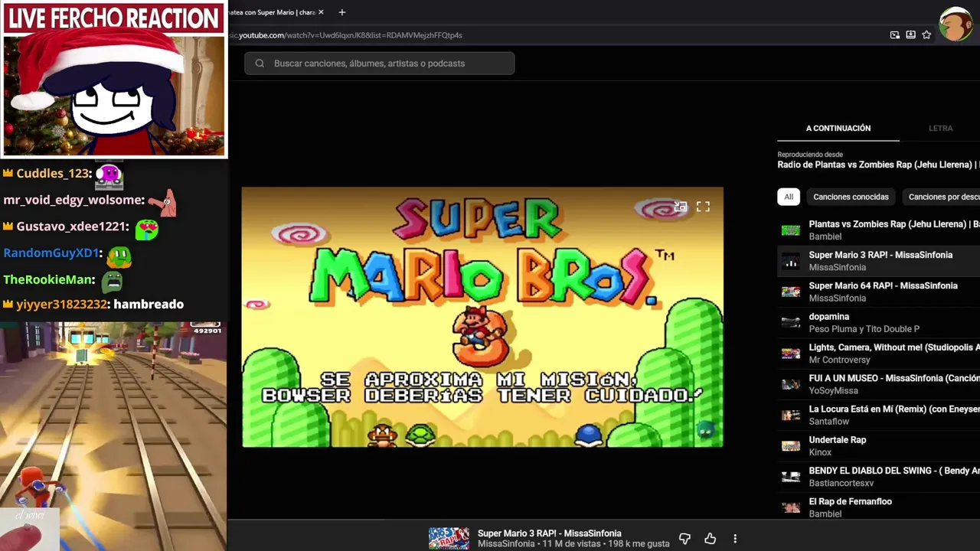Click the miniplayer icon on the video

point(681,207)
